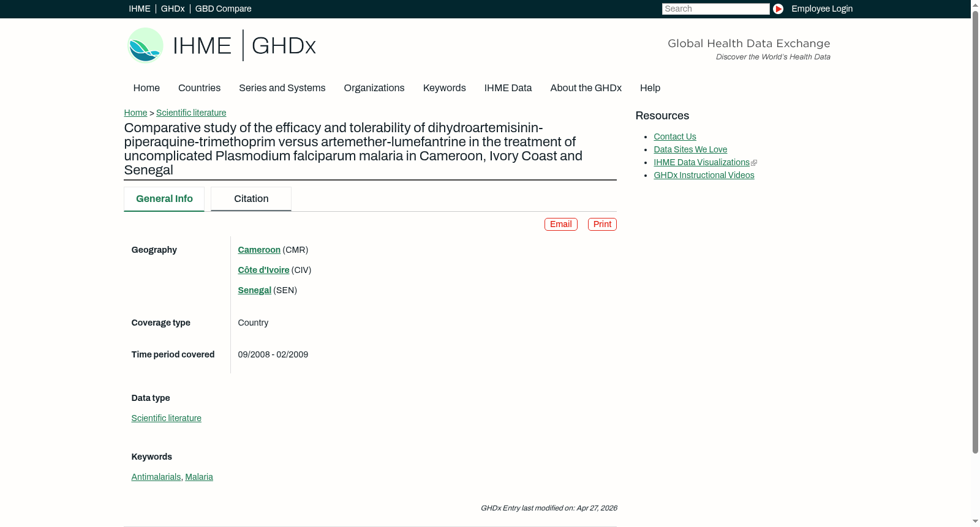
Task: Open the Countries menu
Action: [199, 88]
